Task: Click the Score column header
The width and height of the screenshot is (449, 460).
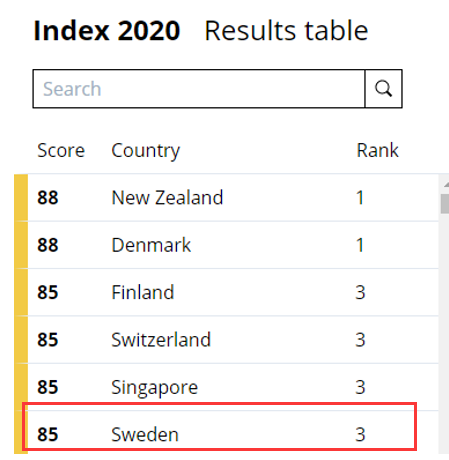Action: click(x=61, y=150)
